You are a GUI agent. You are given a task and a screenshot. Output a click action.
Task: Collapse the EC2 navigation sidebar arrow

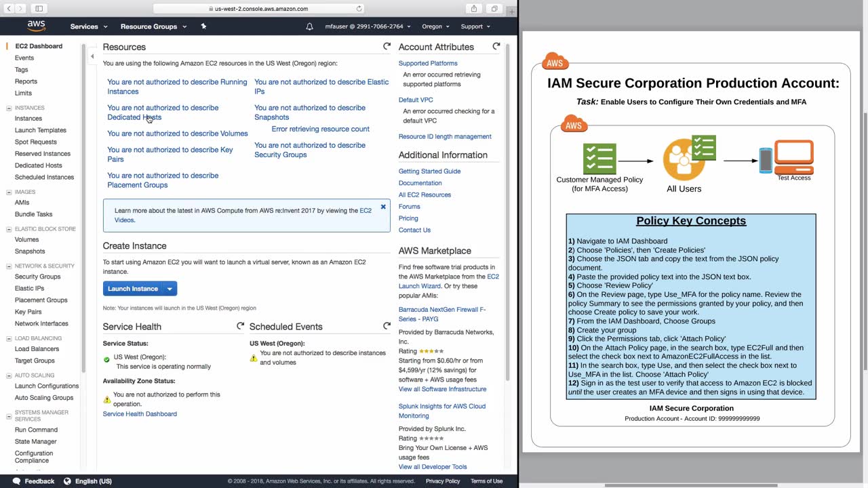[92, 56]
